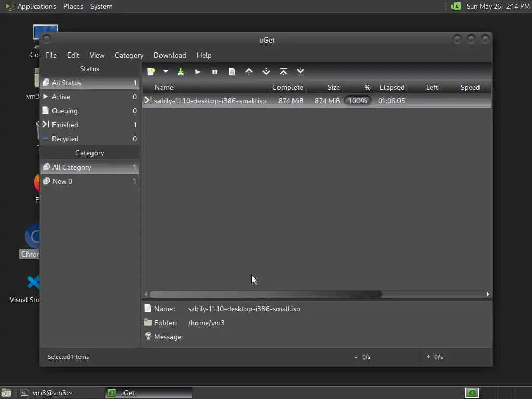The width and height of the screenshot is (532, 399).
Task: Open the Category menu
Action: pyautogui.click(x=129, y=55)
